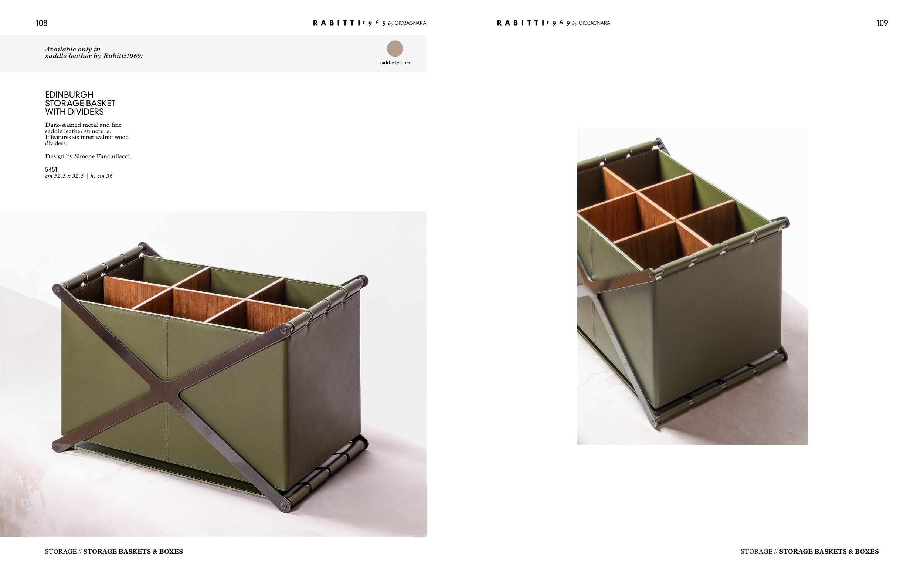The width and height of the screenshot is (924, 572).
Task: Click the page number 108
Action: [41, 23]
